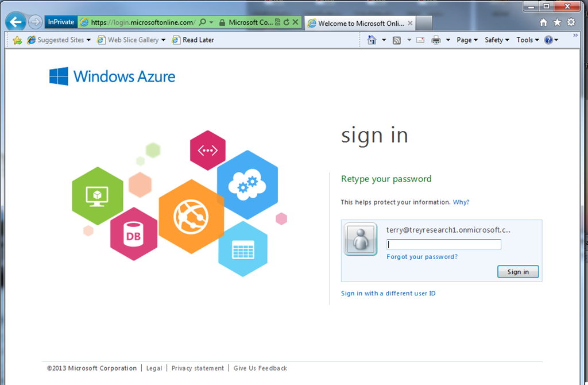This screenshot has height=385, width=588.
Task: Go back using the browser Back arrow
Action: tap(16, 22)
